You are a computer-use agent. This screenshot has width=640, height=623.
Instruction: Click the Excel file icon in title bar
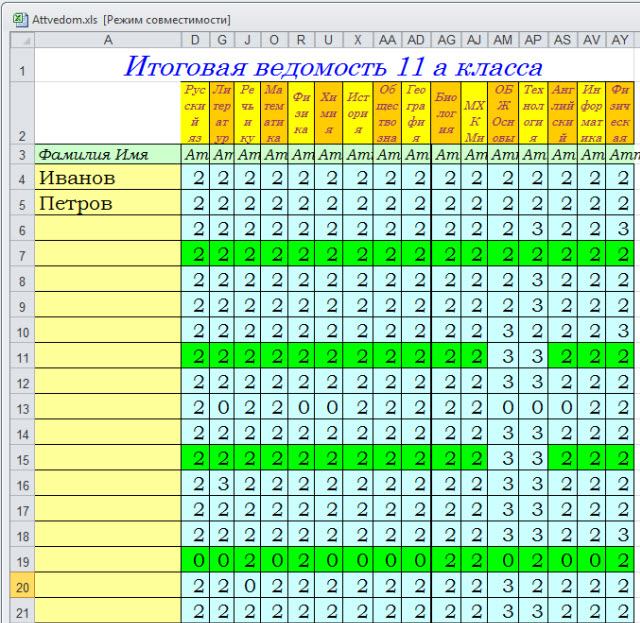(22, 19)
